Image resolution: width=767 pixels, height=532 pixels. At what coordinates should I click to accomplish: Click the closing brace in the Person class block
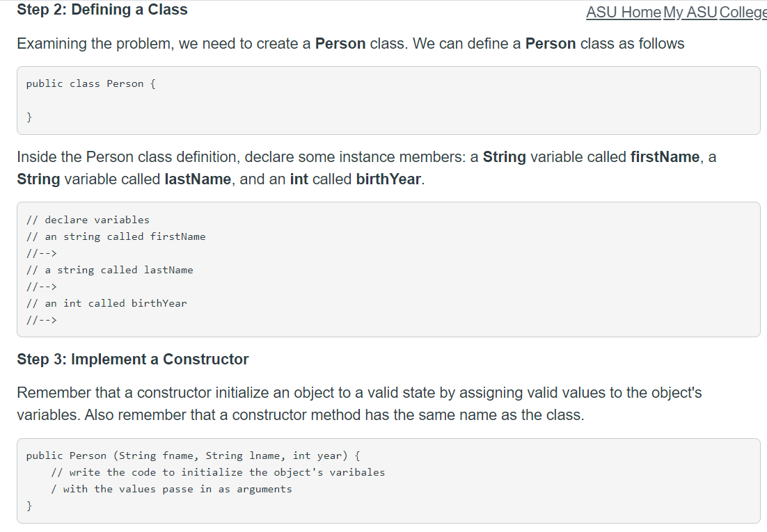29,117
